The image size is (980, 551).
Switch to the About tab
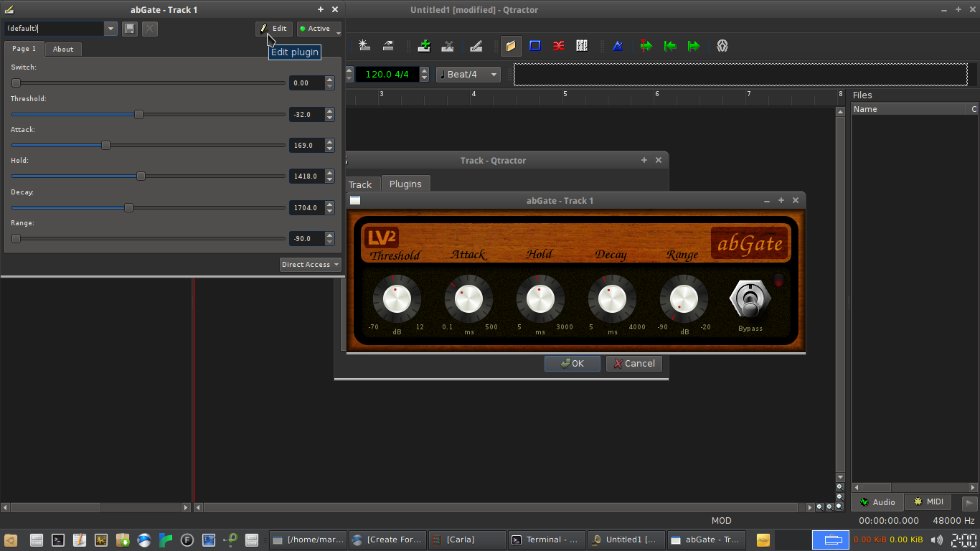63,50
